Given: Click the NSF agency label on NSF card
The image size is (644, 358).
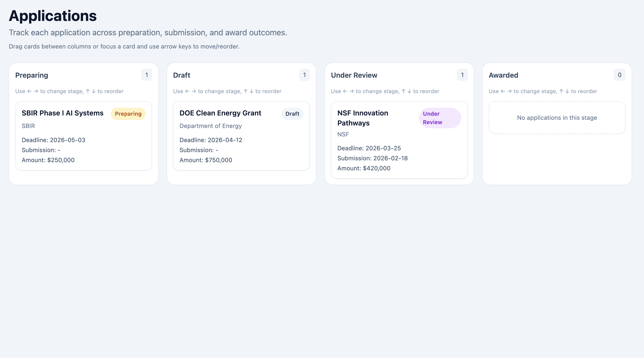Looking at the screenshot, I should pos(343,134).
